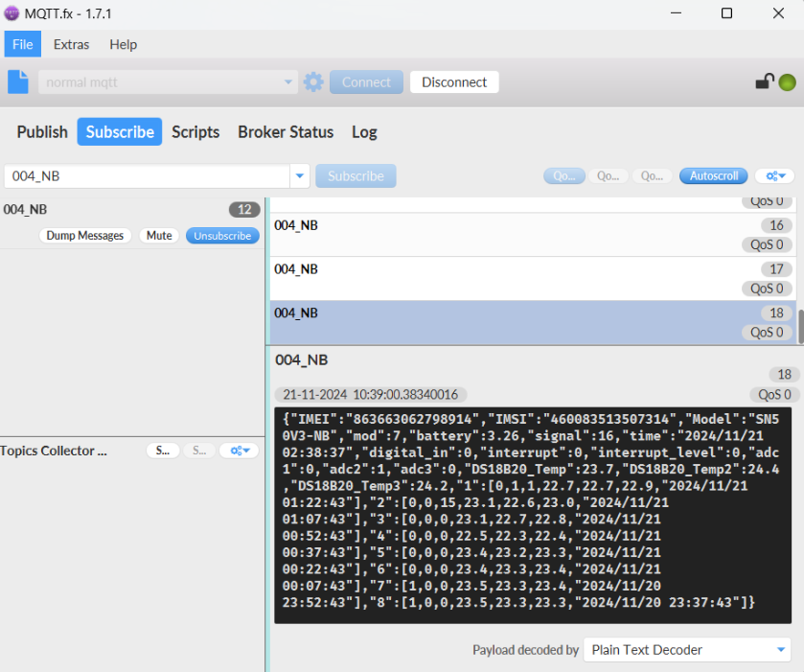Image resolution: width=804 pixels, height=672 pixels.
Task: Switch to the Subscribe tab
Action: [120, 132]
